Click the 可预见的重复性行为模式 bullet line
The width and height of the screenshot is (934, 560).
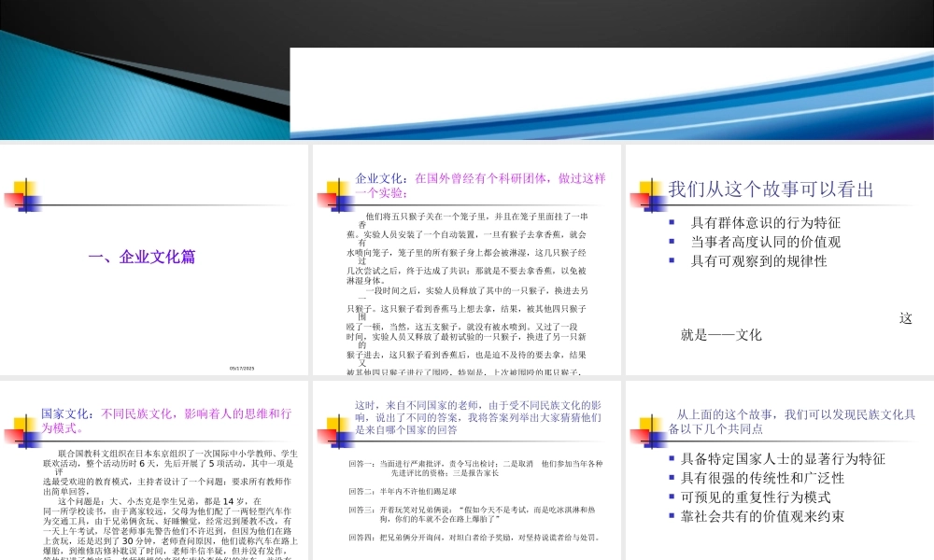click(x=756, y=497)
